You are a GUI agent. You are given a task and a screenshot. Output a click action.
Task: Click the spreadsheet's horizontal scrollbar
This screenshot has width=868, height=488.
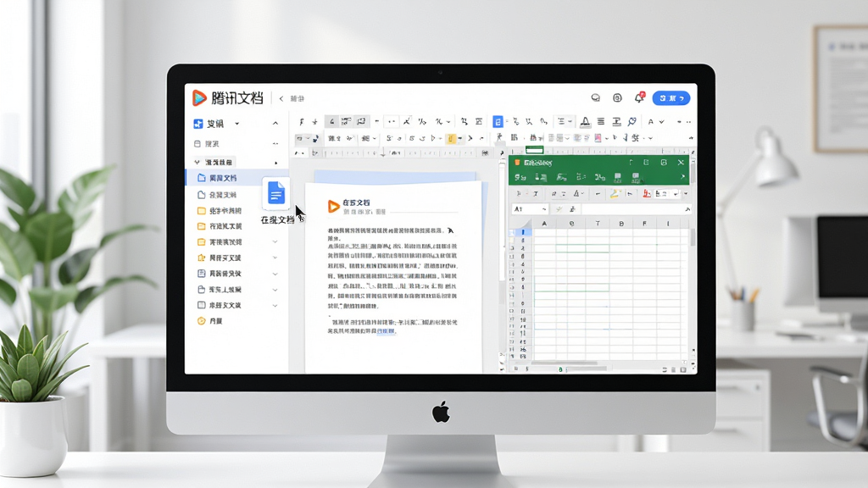pos(565,363)
